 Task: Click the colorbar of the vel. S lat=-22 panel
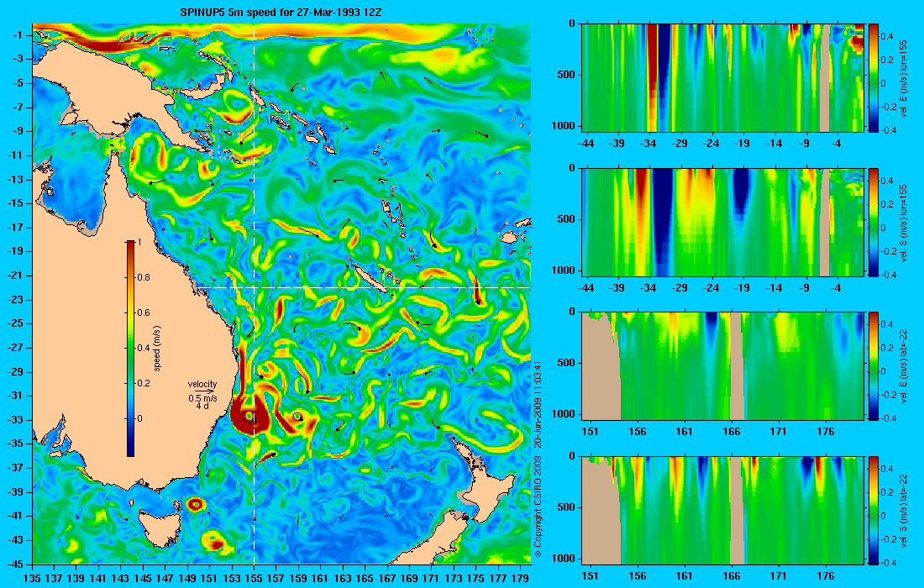point(873,510)
